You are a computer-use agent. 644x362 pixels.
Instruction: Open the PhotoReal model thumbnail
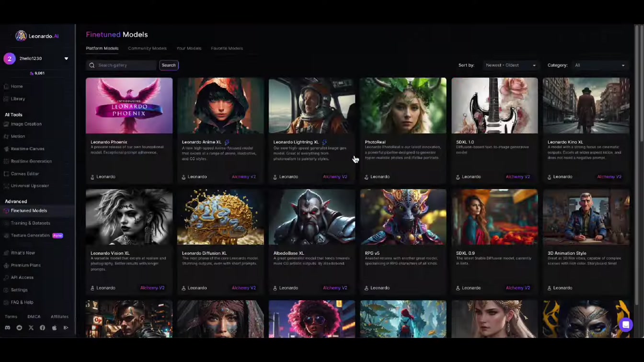click(x=403, y=106)
